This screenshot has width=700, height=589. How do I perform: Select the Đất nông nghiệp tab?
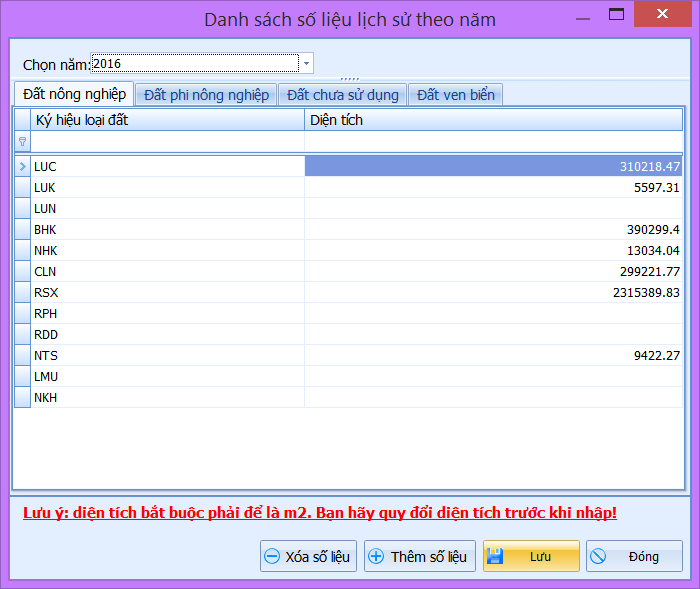pos(74,94)
